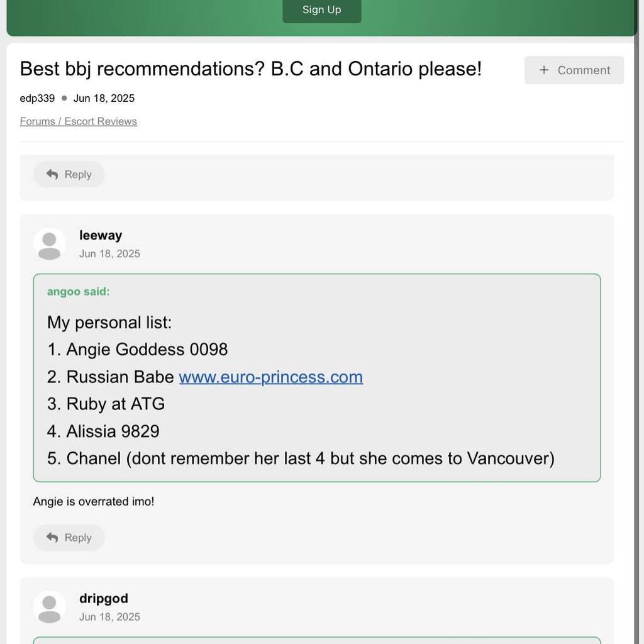Click the dripgod username
Image resolution: width=644 pixels, height=644 pixels.
[104, 599]
